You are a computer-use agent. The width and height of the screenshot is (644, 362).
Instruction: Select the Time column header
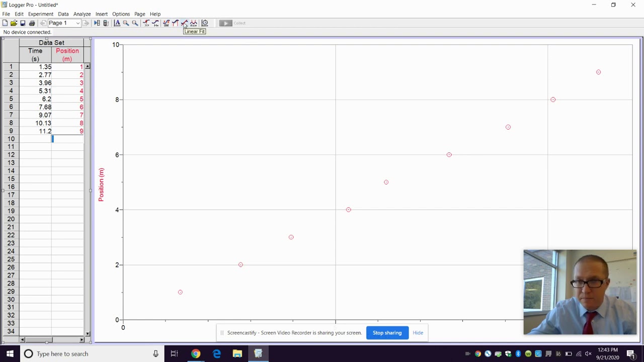click(35, 55)
